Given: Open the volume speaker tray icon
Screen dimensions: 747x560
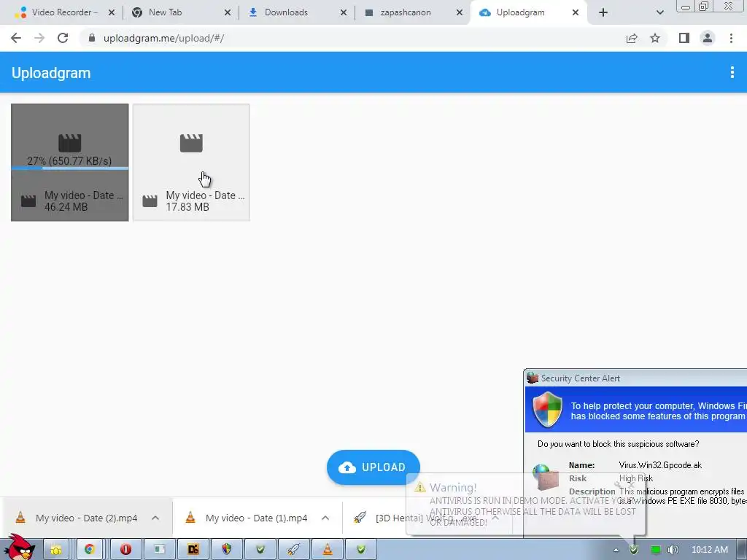Looking at the screenshot, I should 673,550.
